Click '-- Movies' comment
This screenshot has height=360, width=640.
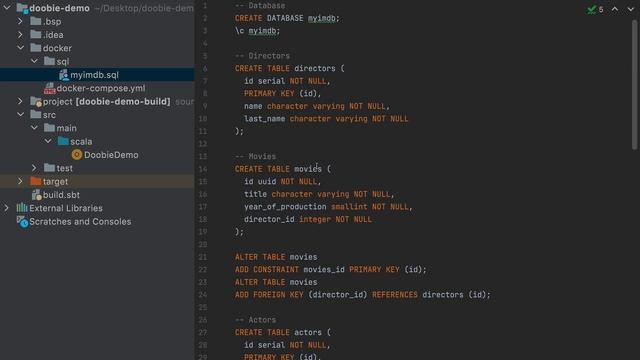pyautogui.click(x=256, y=157)
